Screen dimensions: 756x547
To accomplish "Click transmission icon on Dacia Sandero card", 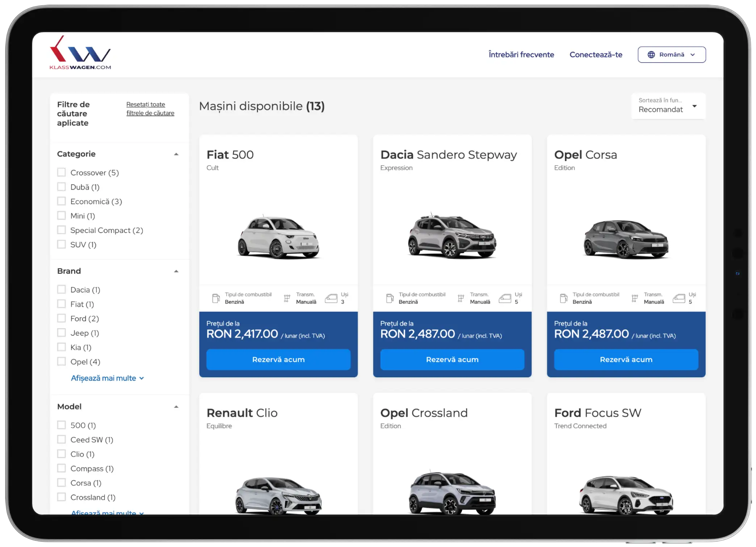I will click(x=461, y=298).
